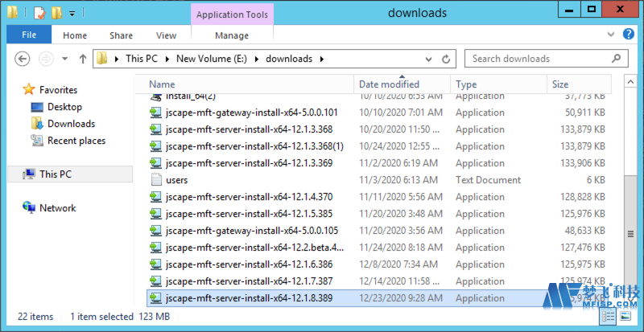Expand arrow after This PC in breadcrumb

[167, 59]
